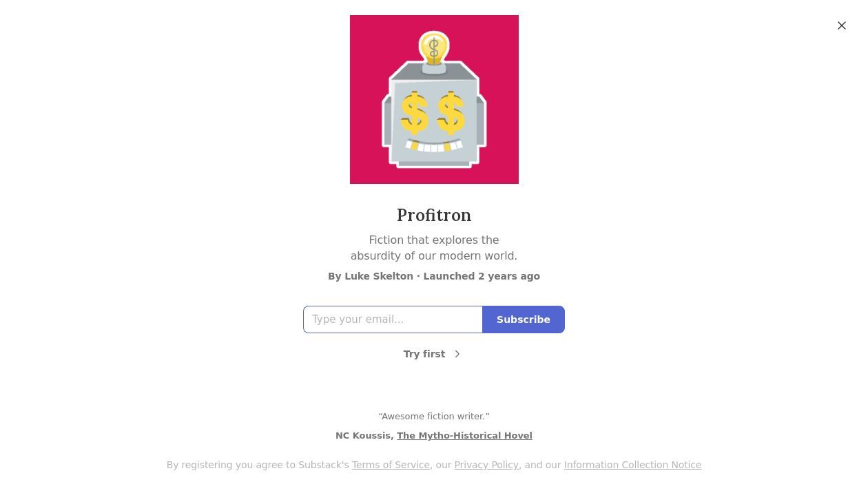
Task: Open the Privacy Policy link
Action: click(486, 465)
